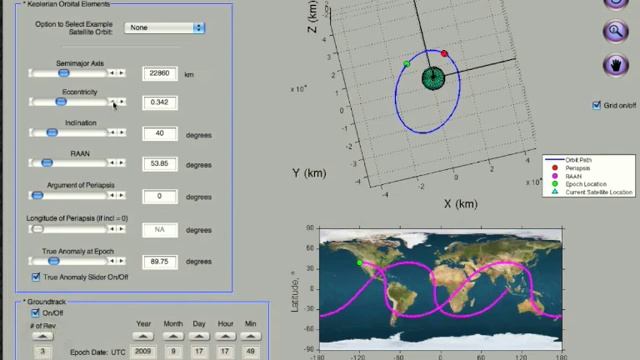Click the epoch Min field 49

click(250, 351)
